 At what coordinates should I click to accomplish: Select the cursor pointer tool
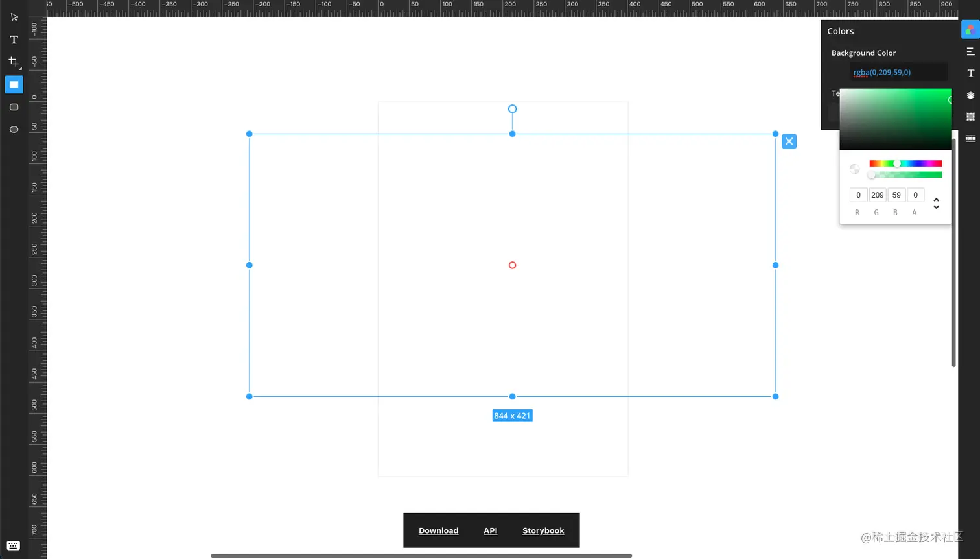click(14, 17)
